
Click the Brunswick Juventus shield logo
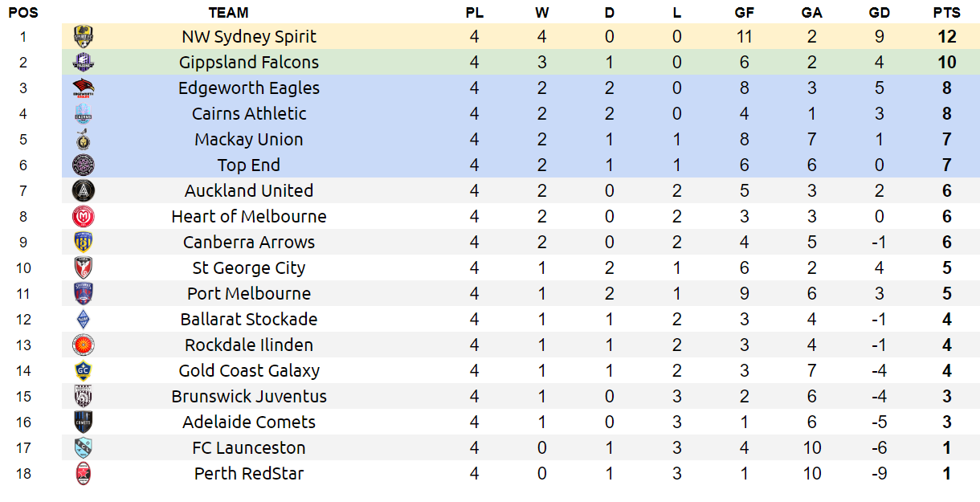pyautogui.click(x=84, y=396)
